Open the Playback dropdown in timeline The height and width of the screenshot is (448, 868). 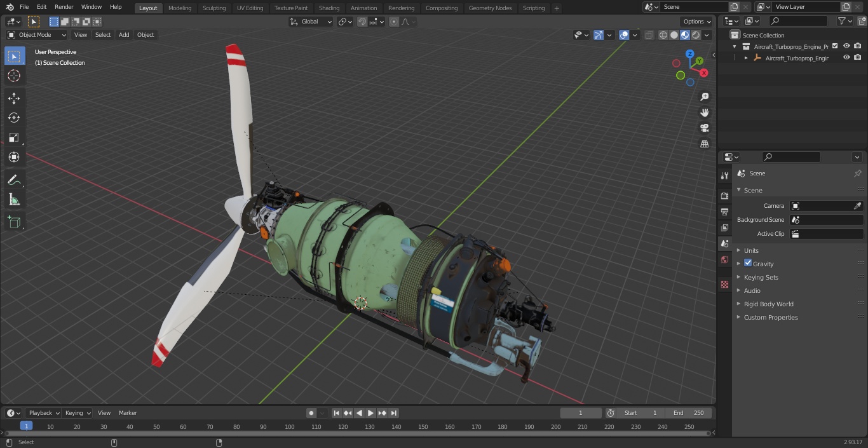coord(43,413)
